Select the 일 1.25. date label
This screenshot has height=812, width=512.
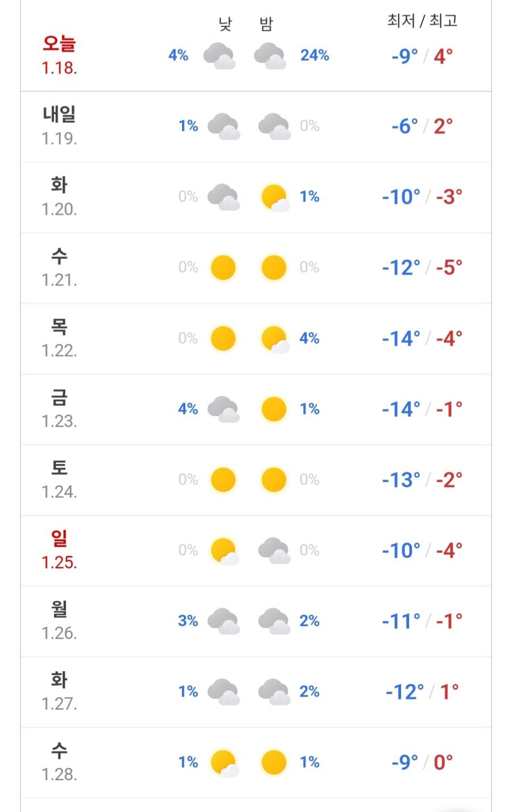[x=59, y=550]
